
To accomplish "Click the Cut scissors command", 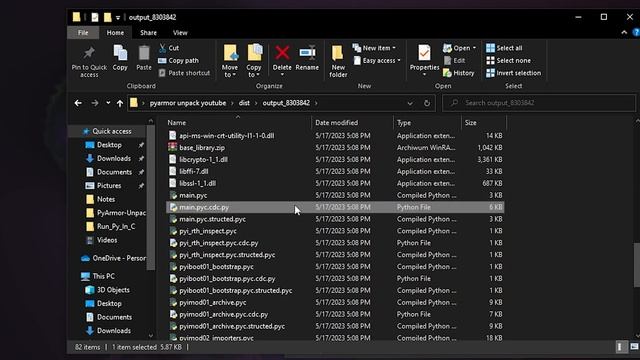I will click(169, 48).
